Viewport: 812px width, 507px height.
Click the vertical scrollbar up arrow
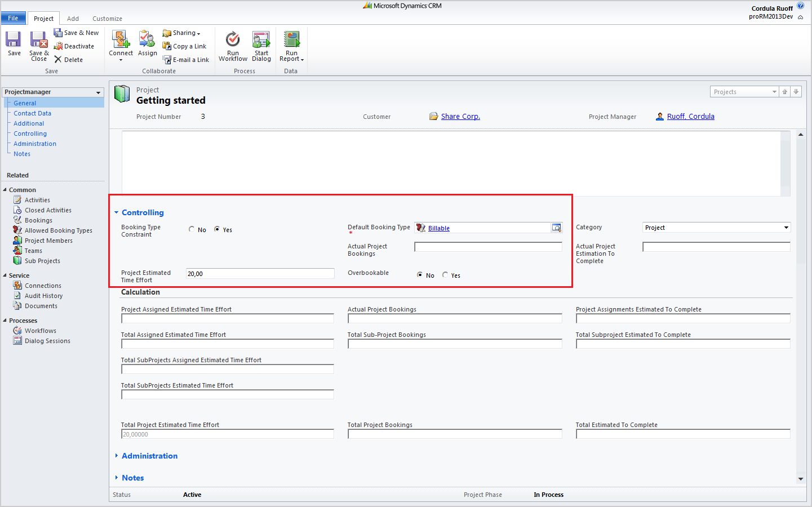(801, 135)
